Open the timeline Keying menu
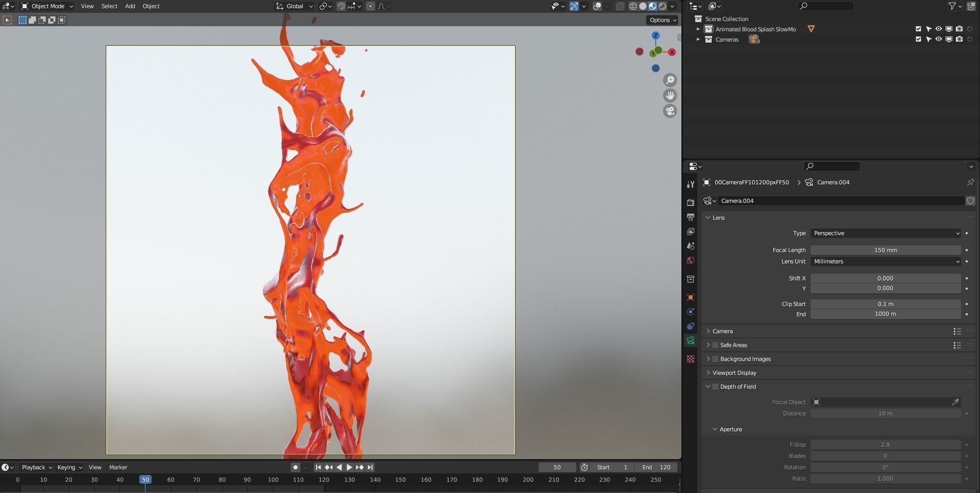 pyautogui.click(x=69, y=467)
